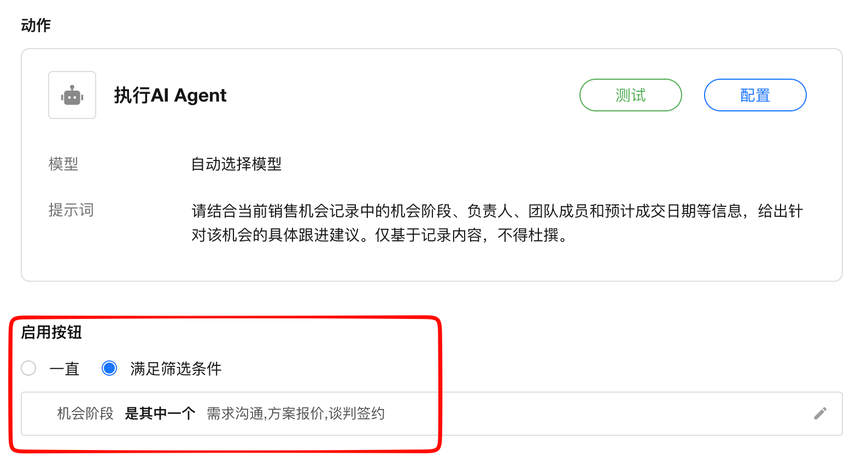The width and height of the screenshot is (868, 462).
Task: Click the 一直 option label text
Action: pos(64,369)
